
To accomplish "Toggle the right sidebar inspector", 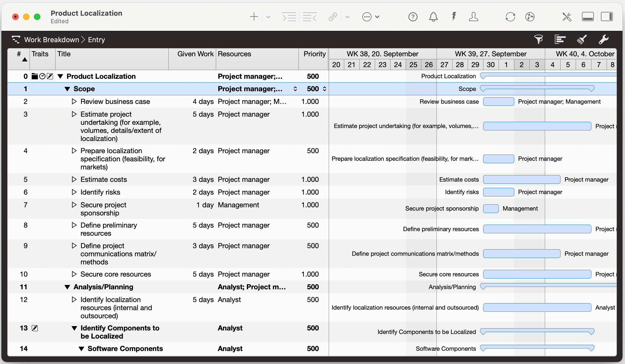I will 607,17.
